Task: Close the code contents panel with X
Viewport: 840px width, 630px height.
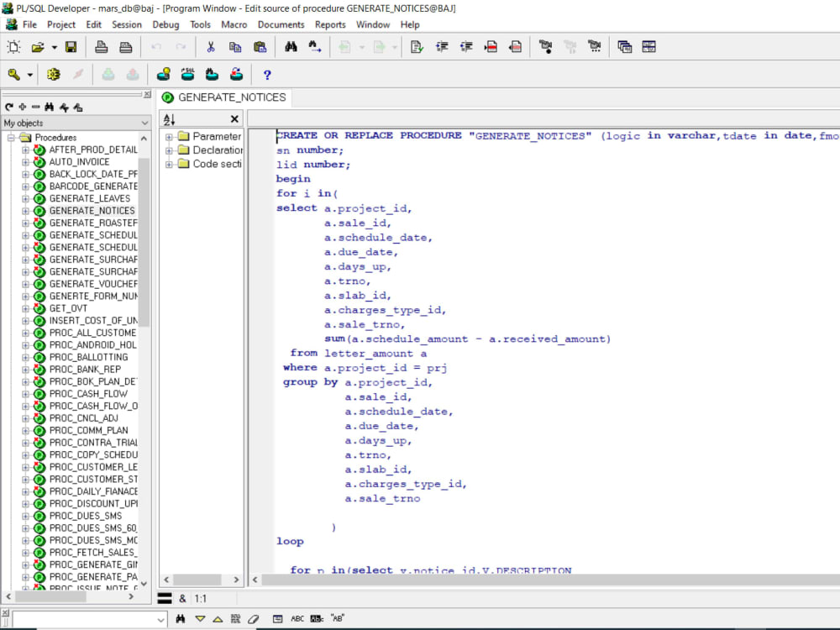Action: click(234, 119)
